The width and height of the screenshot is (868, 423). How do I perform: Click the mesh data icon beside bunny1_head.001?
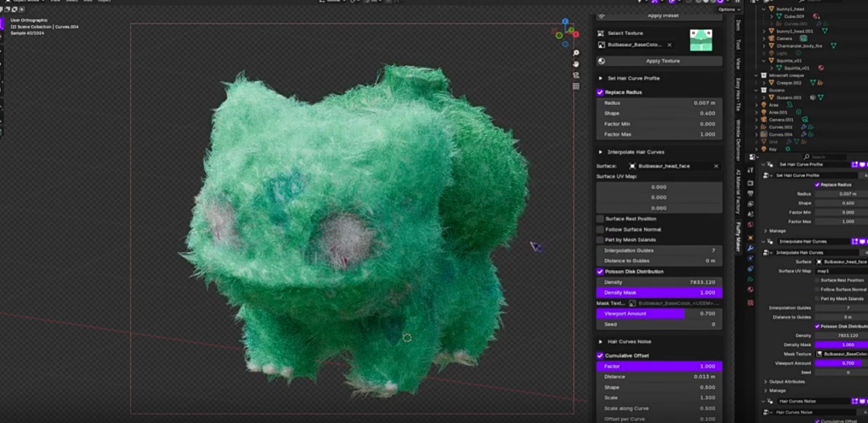[824, 31]
